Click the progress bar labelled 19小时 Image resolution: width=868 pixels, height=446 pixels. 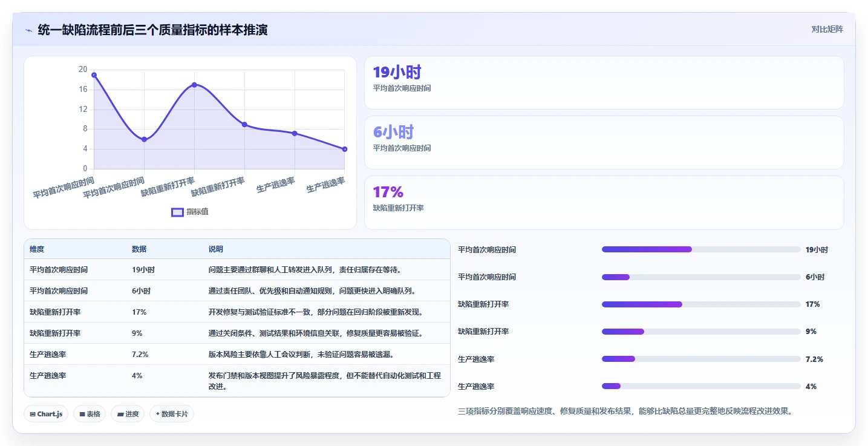[701, 249]
